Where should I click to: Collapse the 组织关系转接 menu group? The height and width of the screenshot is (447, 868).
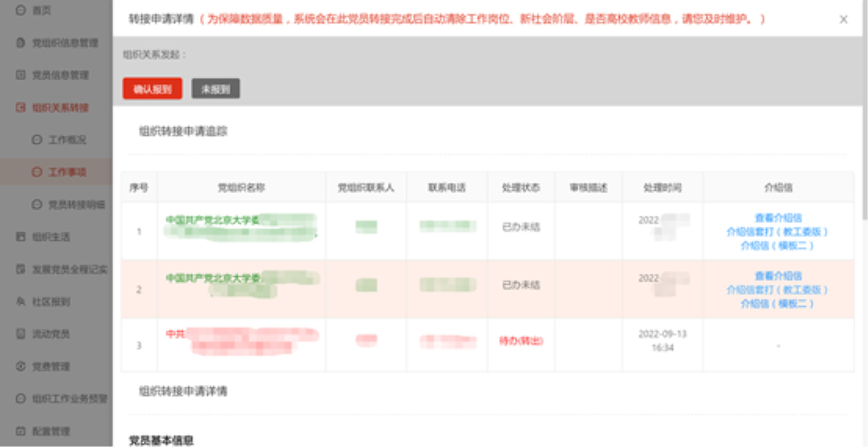[x=60, y=107]
